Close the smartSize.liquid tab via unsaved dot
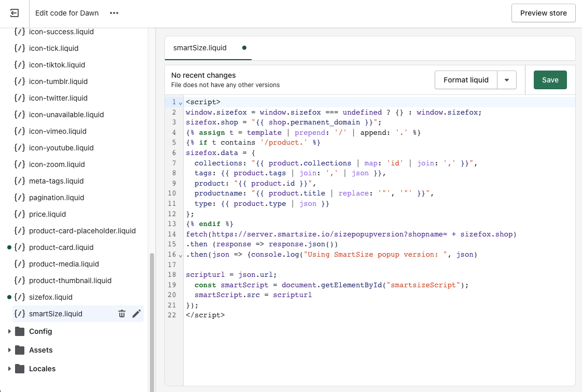 244,48
